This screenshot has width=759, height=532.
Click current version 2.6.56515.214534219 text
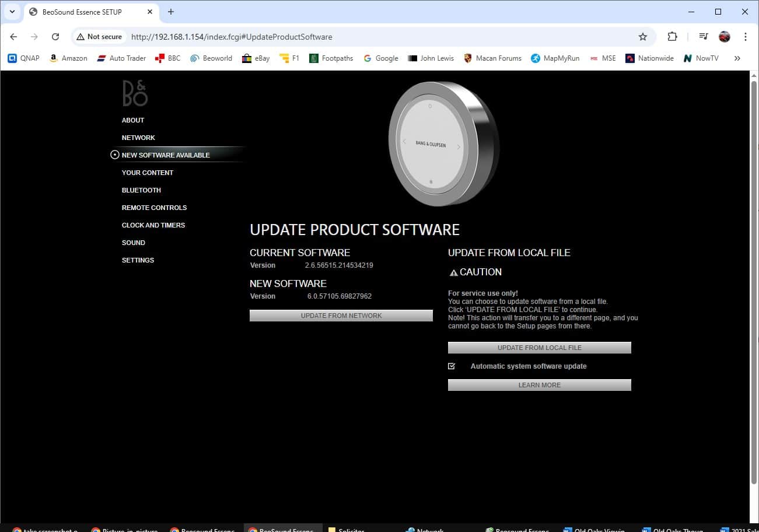coord(339,265)
